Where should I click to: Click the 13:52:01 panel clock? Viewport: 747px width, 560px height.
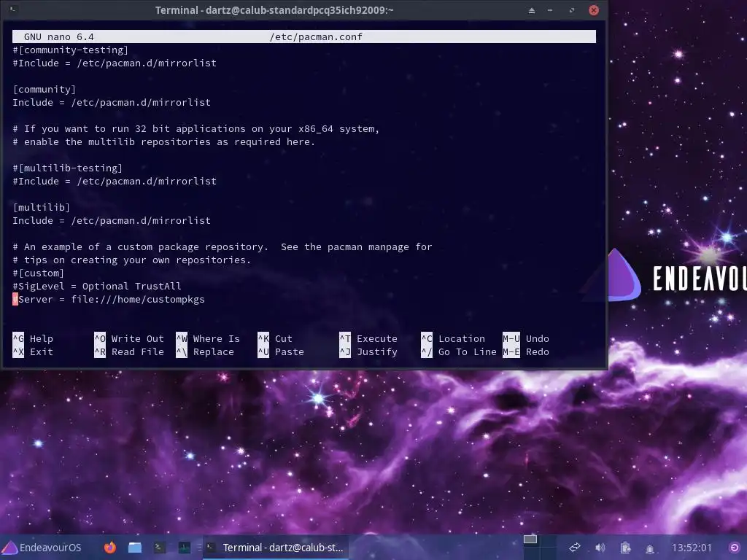click(x=692, y=548)
